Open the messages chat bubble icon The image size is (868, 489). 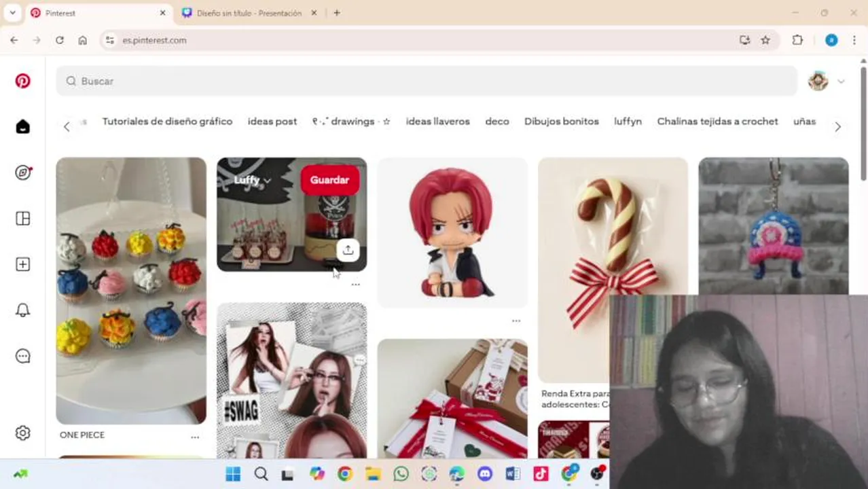pos(22,356)
